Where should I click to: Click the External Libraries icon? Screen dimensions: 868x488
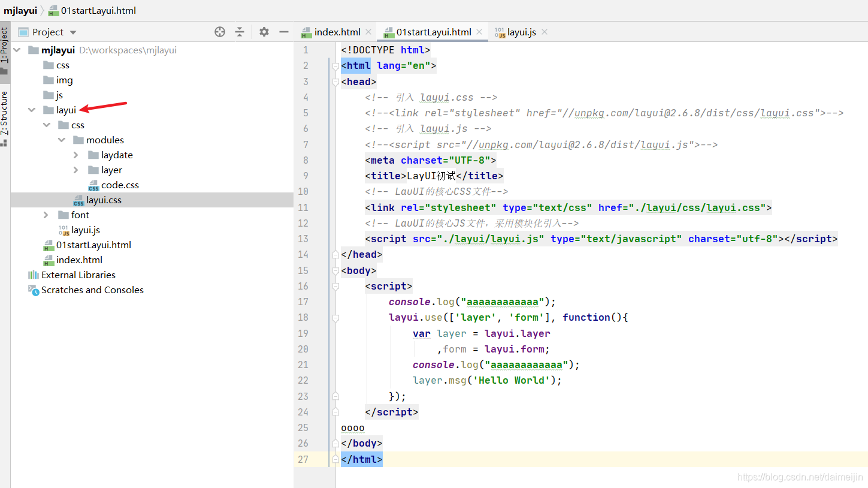pos(34,275)
